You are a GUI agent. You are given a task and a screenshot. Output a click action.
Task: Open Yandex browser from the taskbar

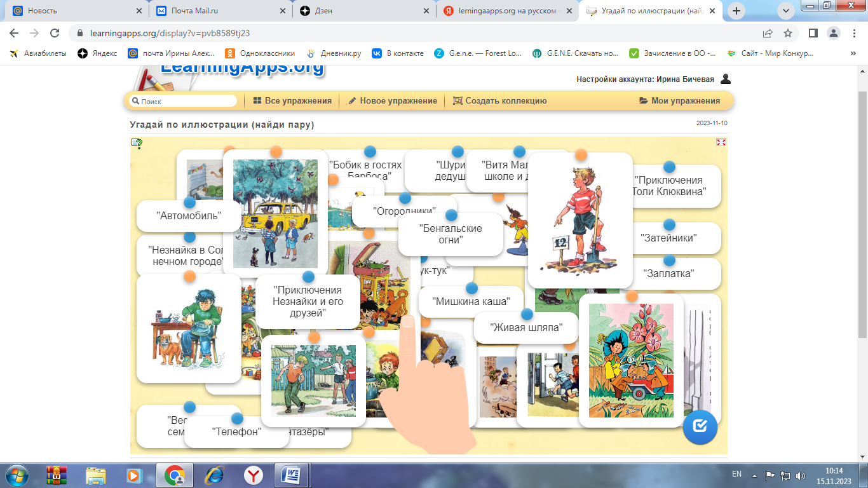coord(254,475)
